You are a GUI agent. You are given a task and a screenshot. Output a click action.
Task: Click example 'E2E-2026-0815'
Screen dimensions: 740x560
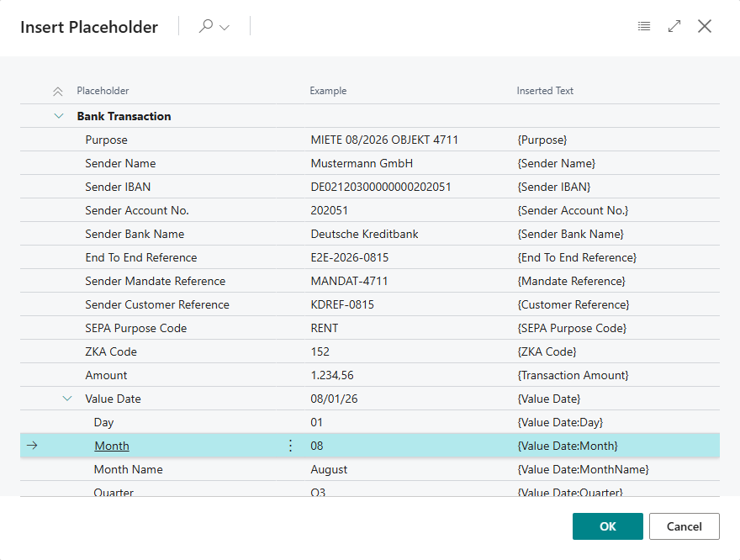[349, 257]
